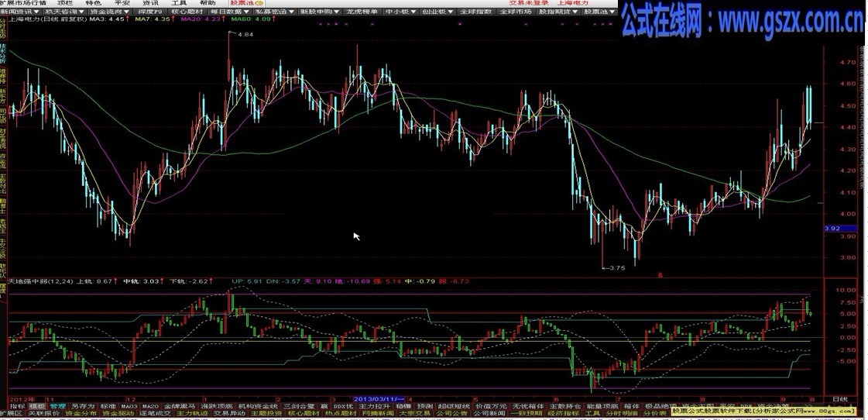Open the 资讯 menu
The height and width of the screenshot is (420, 868).
(x=150, y=3)
